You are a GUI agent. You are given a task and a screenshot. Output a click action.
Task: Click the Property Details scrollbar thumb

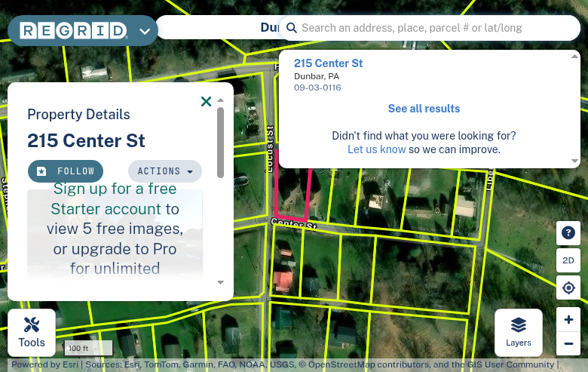pos(220,143)
